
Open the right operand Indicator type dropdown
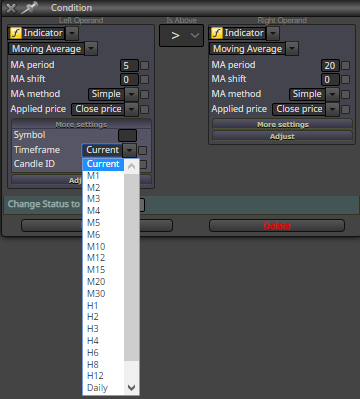pyautogui.click(x=273, y=33)
